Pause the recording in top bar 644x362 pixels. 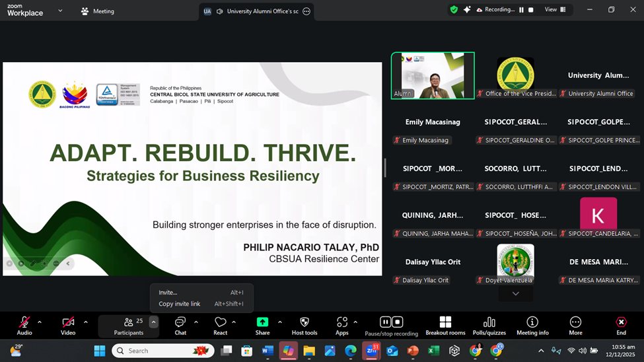(521, 10)
